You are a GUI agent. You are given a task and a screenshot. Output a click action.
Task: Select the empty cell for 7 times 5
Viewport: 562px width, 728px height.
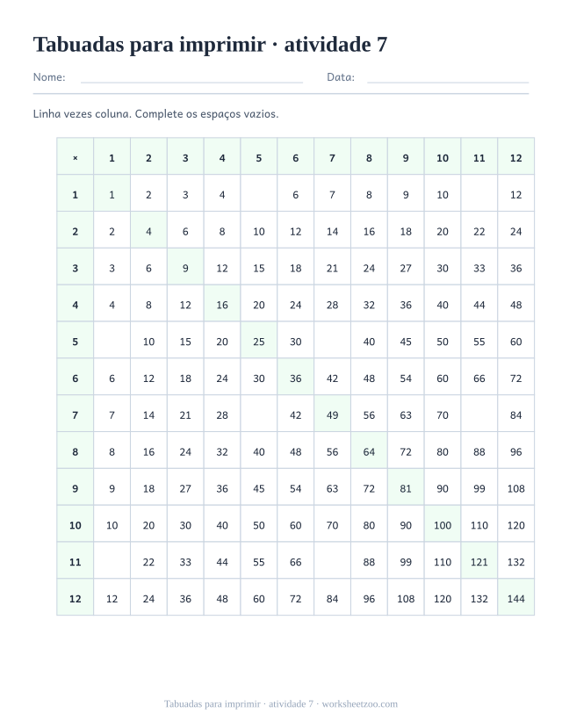[259, 414]
